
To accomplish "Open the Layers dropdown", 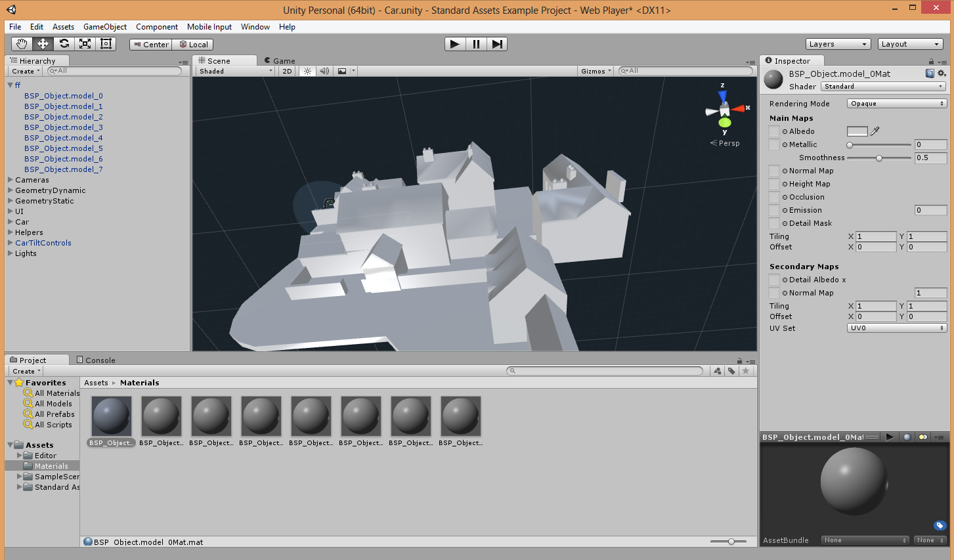I will [x=838, y=44].
